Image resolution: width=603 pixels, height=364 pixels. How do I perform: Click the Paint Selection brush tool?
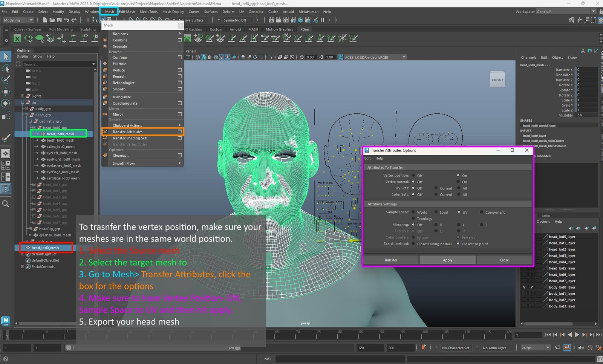[x=6, y=80]
